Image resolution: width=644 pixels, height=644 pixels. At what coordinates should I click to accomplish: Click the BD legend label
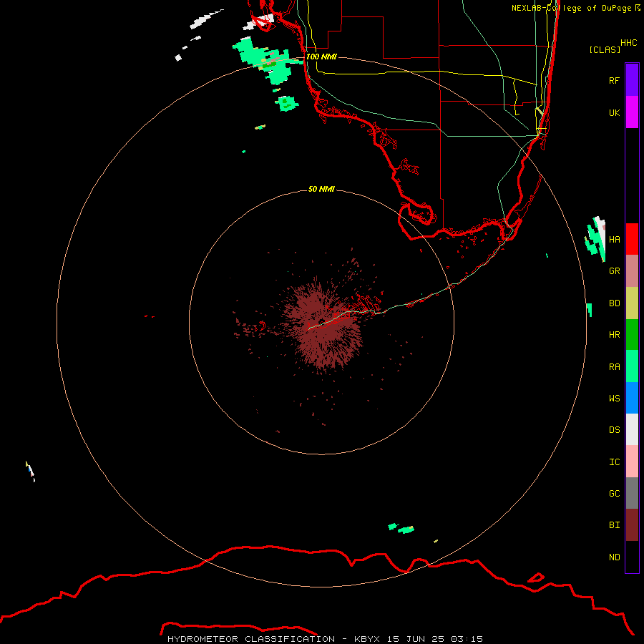click(x=614, y=303)
